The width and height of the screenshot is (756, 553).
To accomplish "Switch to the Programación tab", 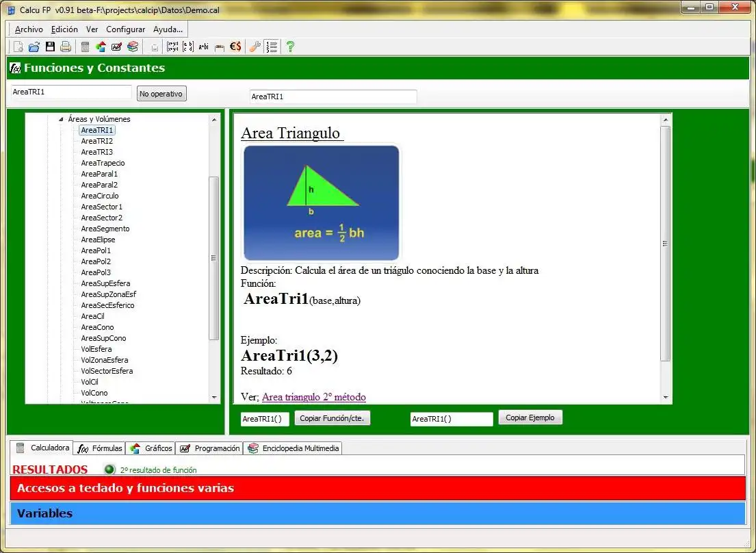I will click(209, 448).
